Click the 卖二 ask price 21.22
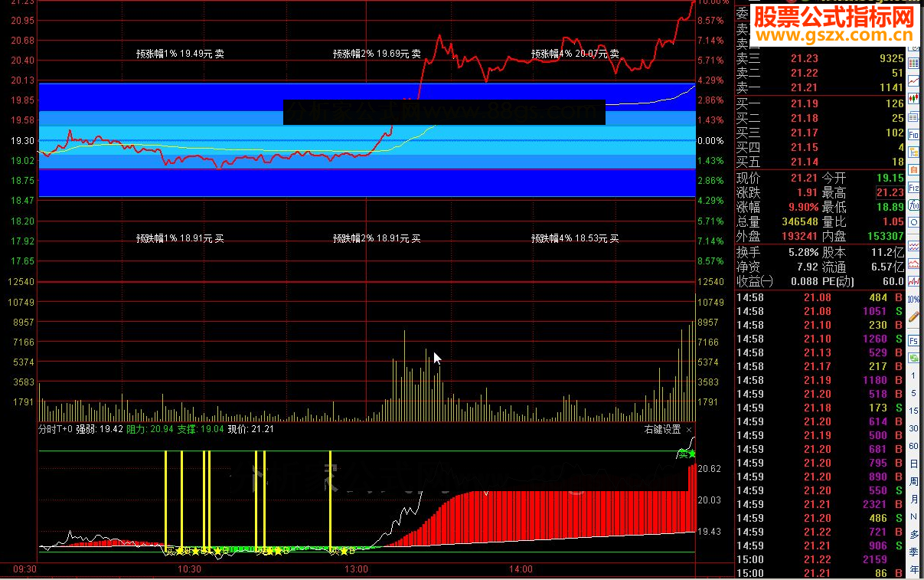Screen dimensions: 924x580 coord(805,74)
